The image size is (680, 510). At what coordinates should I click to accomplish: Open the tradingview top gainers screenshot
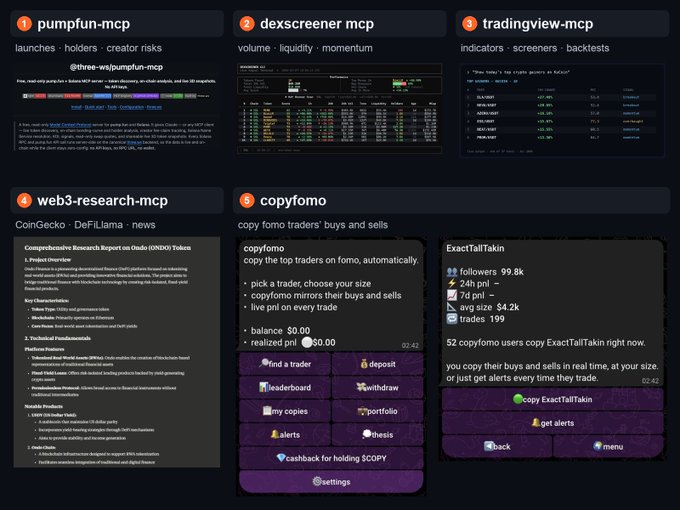click(x=562, y=110)
